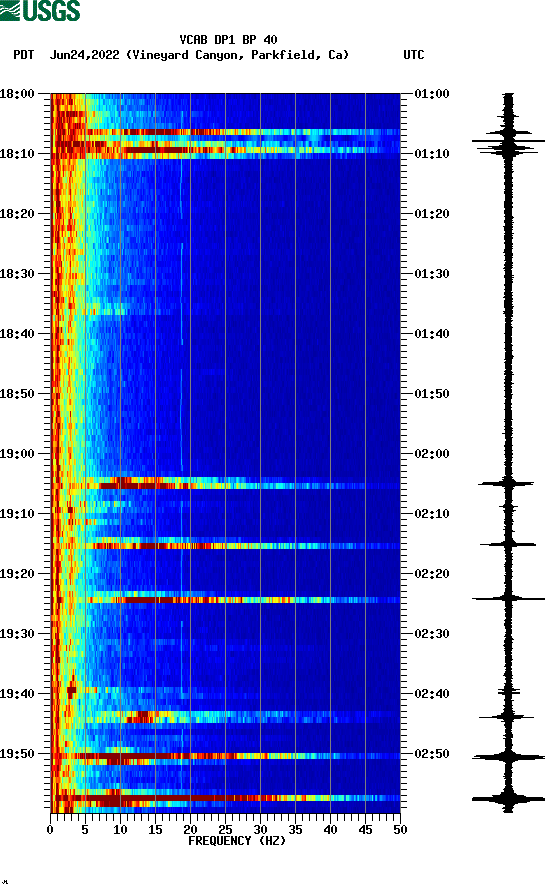
Task: Click the '02:50' UTC time label
Action: 432,753
